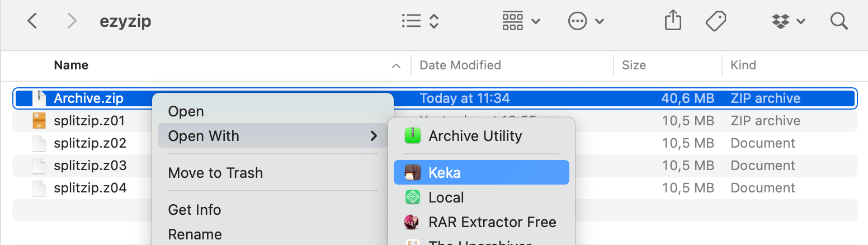Open with Local
Image resolution: width=868 pixels, height=245 pixels.
click(482, 197)
